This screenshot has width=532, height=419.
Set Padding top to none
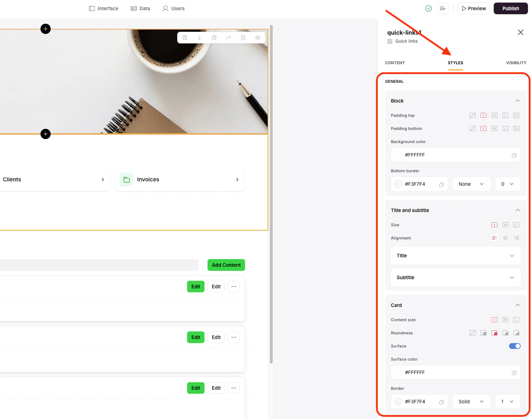(x=473, y=115)
